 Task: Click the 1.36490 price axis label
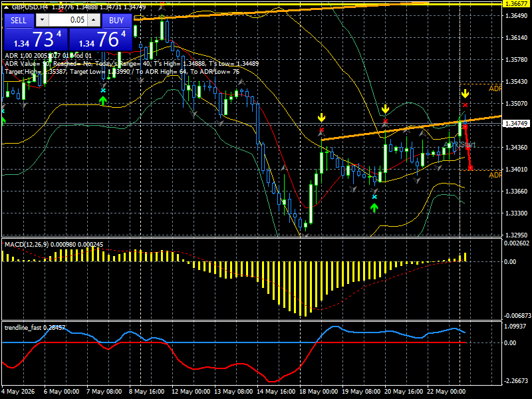pos(516,15)
